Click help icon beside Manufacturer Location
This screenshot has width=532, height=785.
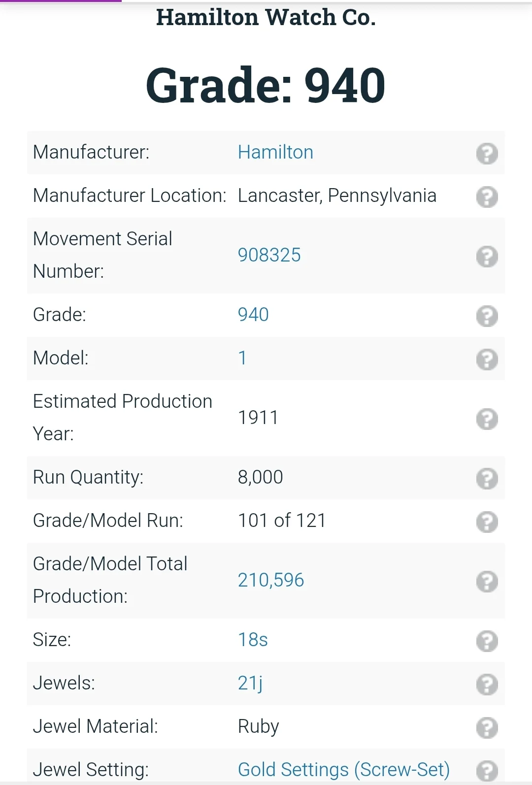click(x=487, y=196)
